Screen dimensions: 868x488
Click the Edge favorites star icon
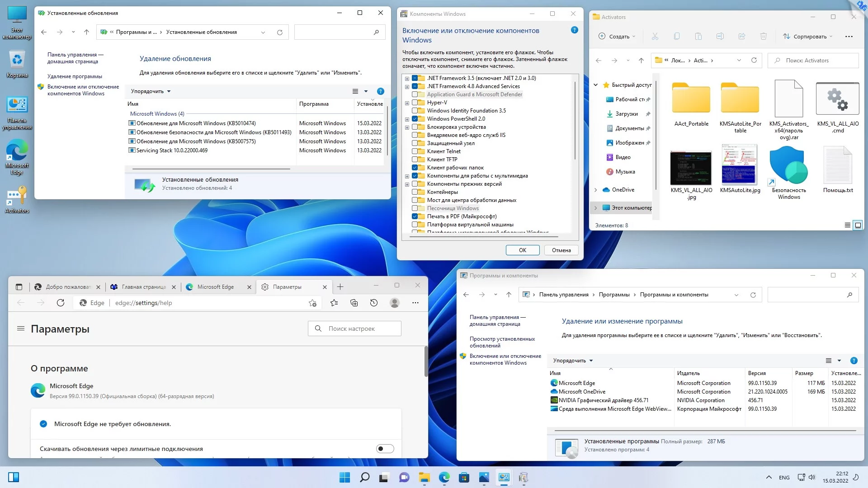point(334,303)
